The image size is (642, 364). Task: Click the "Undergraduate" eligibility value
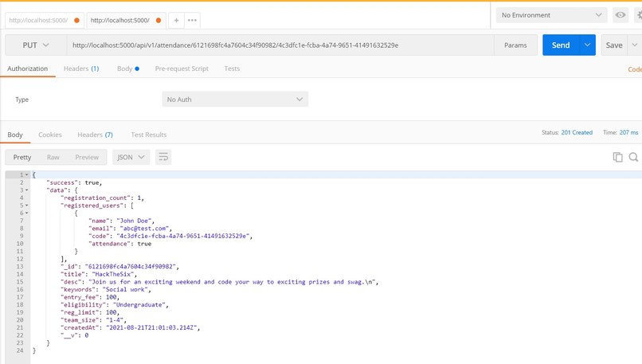[x=139, y=305]
